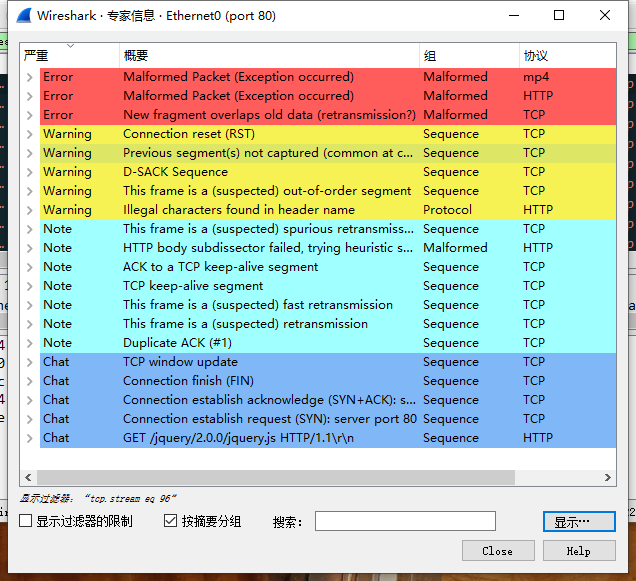
Task: Expand Previous segment(s) not captured warning
Action: 30,153
